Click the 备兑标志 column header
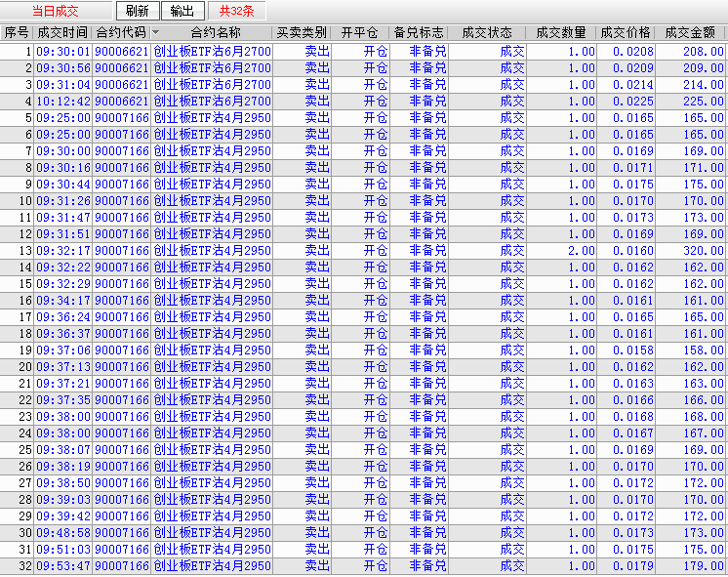Viewport: 728px width, 577px height. 419,33
